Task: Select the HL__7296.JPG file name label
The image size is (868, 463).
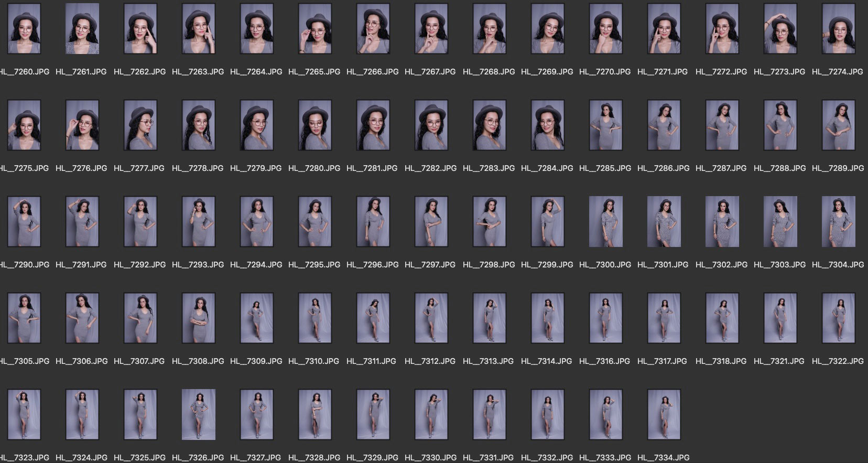Action: coord(372,265)
